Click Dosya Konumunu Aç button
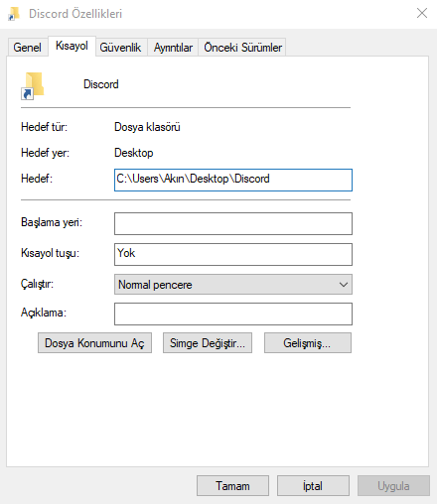Screen dimensions: 437x504 (x=94, y=343)
